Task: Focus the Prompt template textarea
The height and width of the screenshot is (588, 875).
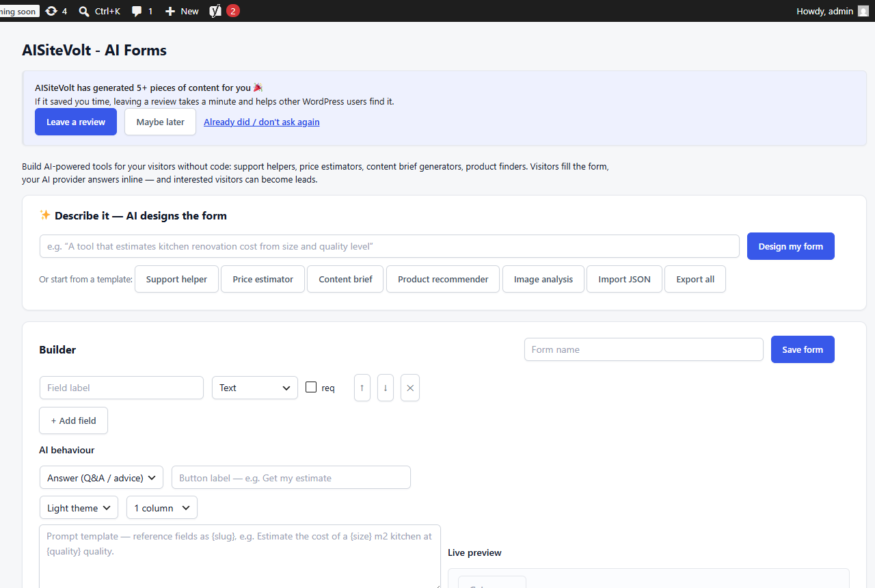Action: (240, 557)
